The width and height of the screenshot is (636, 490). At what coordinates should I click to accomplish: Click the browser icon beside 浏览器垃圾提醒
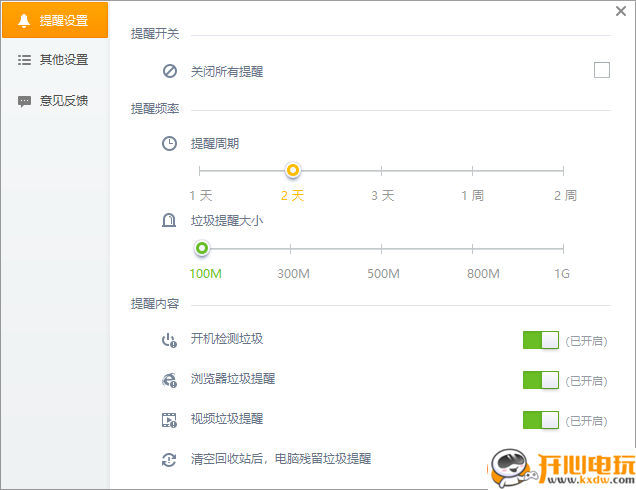click(x=169, y=380)
